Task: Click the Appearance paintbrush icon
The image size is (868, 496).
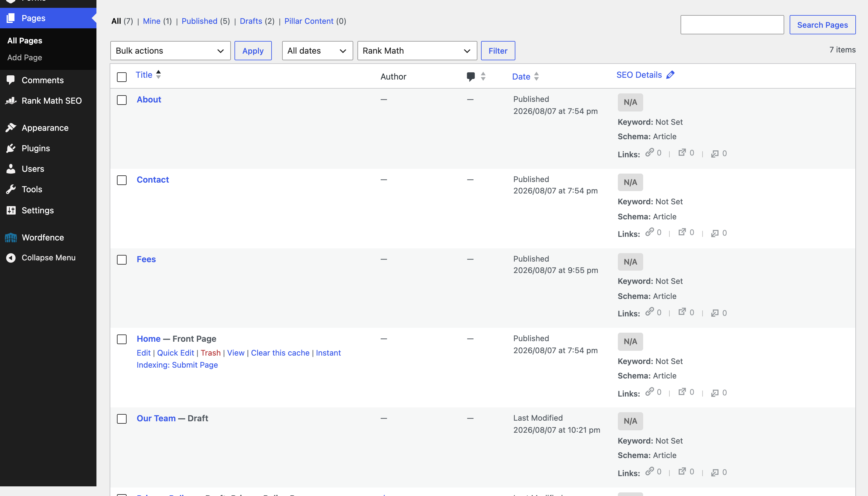Action: point(11,128)
